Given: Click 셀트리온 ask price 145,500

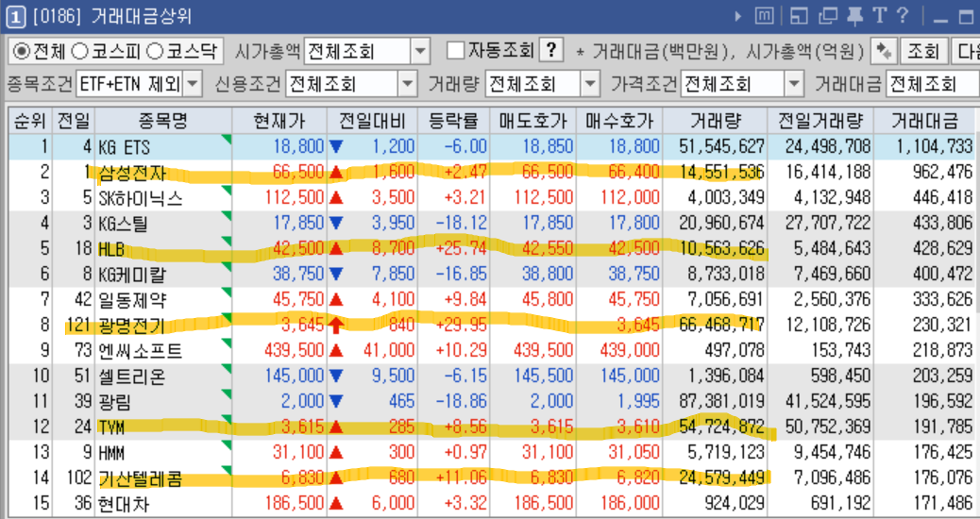Looking at the screenshot, I should coord(543,377).
